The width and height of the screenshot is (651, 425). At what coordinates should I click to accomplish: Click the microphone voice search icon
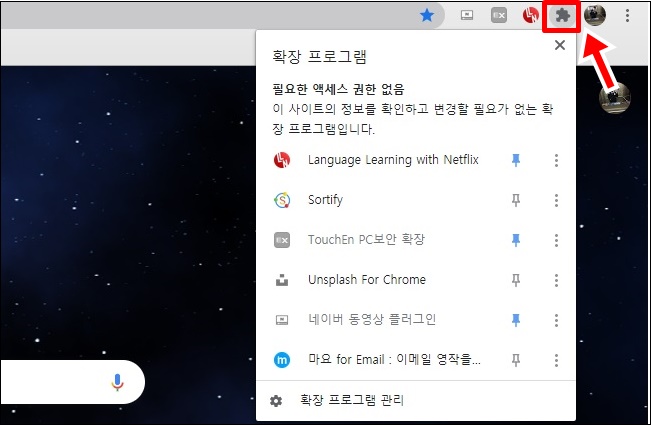[x=117, y=382]
